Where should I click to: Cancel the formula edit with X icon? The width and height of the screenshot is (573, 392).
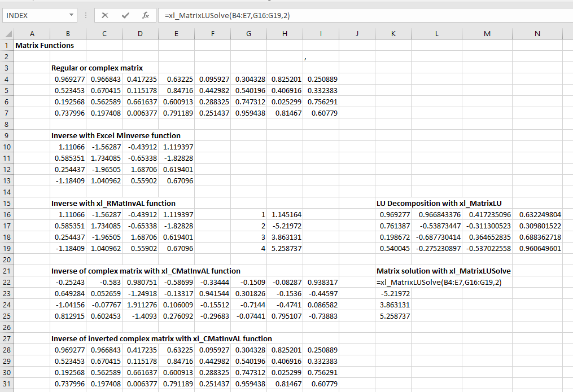[x=105, y=16]
